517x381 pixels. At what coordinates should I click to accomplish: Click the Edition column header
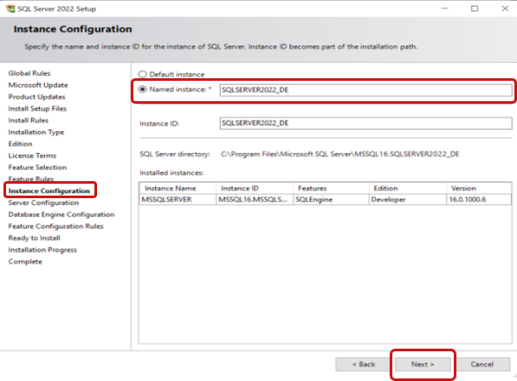pos(408,188)
